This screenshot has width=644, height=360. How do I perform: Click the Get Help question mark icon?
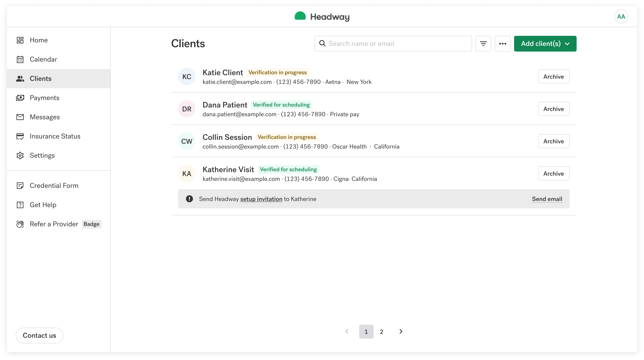(x=20, y=205)
